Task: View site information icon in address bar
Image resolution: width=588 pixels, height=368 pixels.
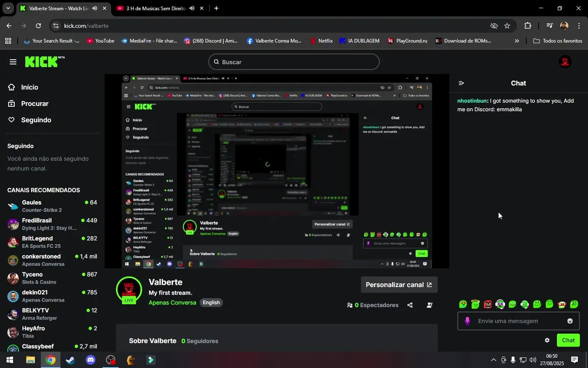Action: pos(56,26)
